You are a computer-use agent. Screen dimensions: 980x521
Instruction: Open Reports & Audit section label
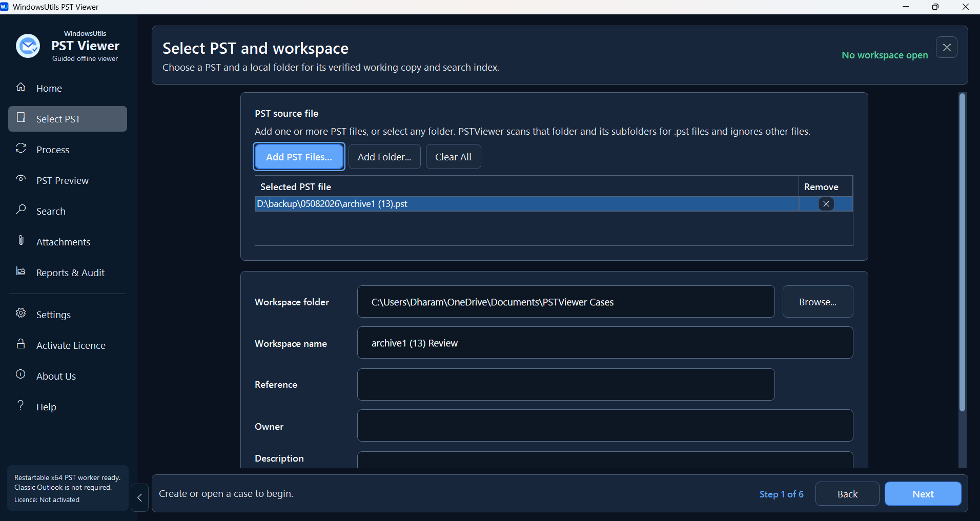tap(70, 273)
